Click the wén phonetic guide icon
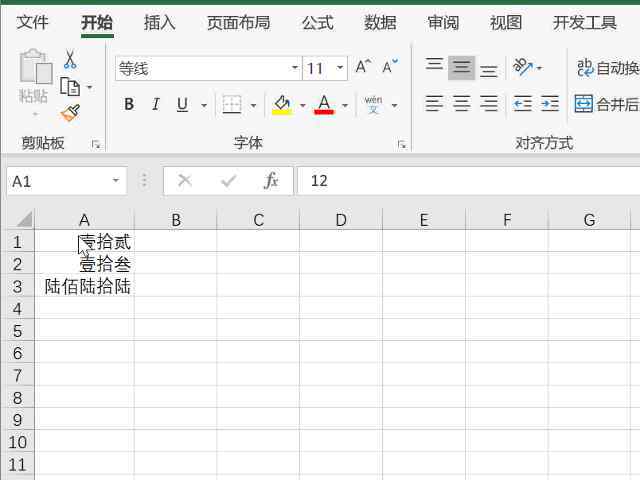The width and height of the screenshot is (640, 480). (x=373, y=104)
